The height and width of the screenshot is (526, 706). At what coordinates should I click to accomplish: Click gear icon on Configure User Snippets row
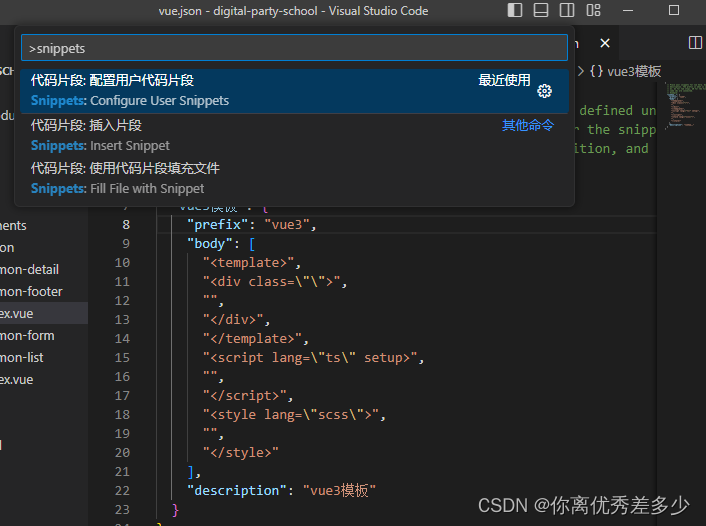(544, 91)
